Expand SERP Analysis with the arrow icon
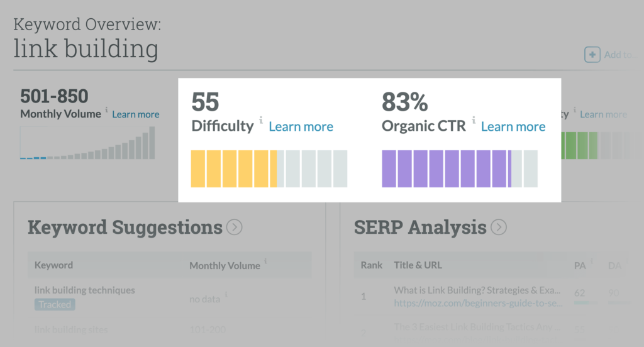This screenshot has width=644, height=347. coord(499,227)
